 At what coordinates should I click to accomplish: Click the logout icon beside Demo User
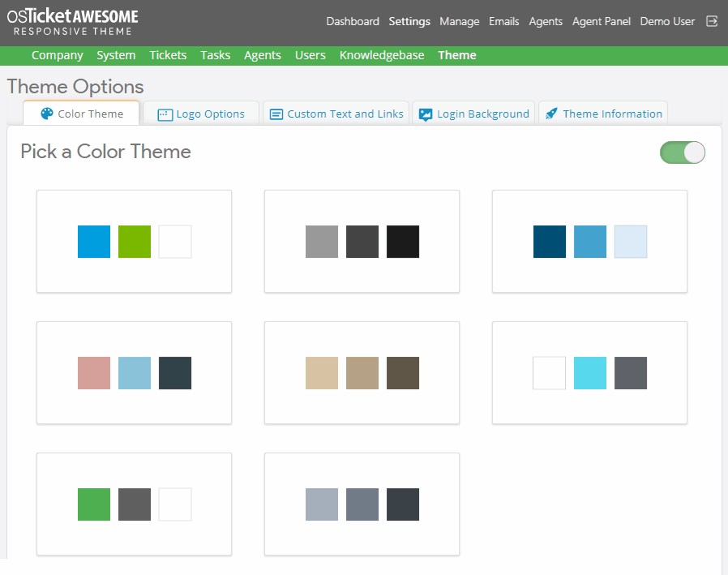pyautogui.click(x=712, y=21)
